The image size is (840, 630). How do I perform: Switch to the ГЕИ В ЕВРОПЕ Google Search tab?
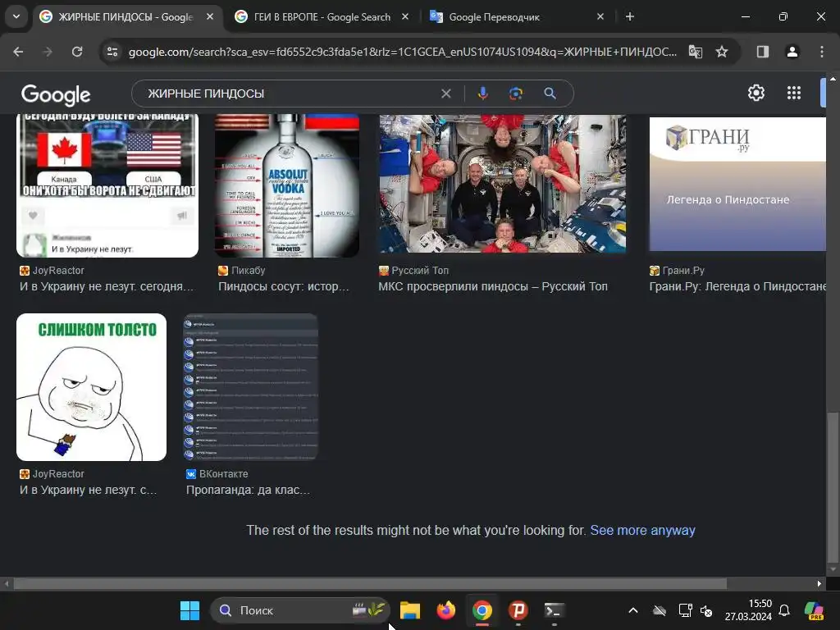click(x=322, y=16)
